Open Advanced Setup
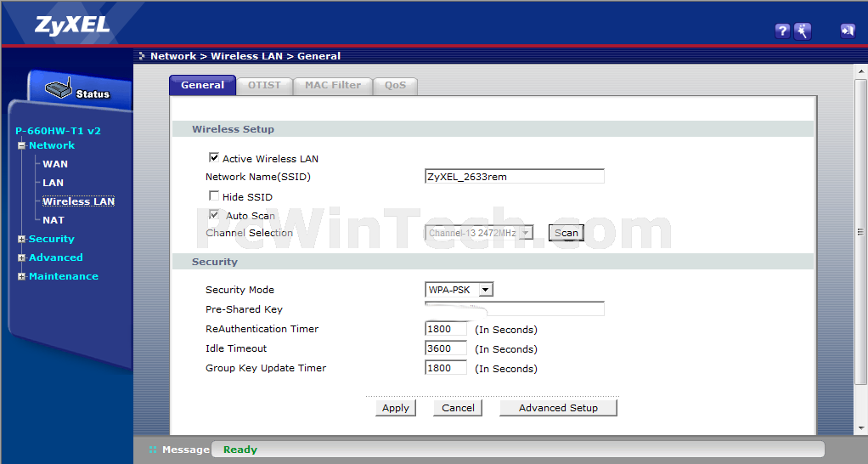This screenshot has height=464, width=868. click(558, 408)
